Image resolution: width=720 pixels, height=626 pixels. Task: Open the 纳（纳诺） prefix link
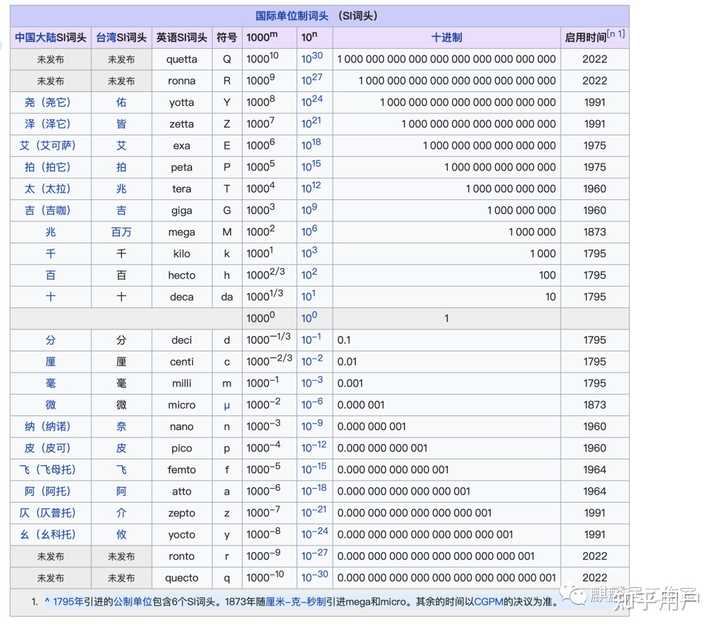tap(48, 427)
